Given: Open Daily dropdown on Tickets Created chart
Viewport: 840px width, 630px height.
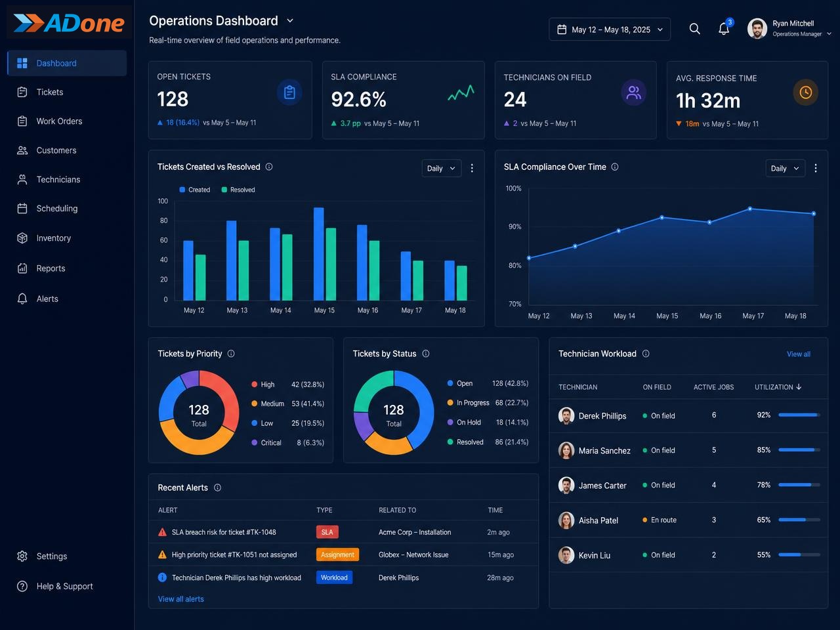Looking at the screenshot, I should [x=442, y=169].
